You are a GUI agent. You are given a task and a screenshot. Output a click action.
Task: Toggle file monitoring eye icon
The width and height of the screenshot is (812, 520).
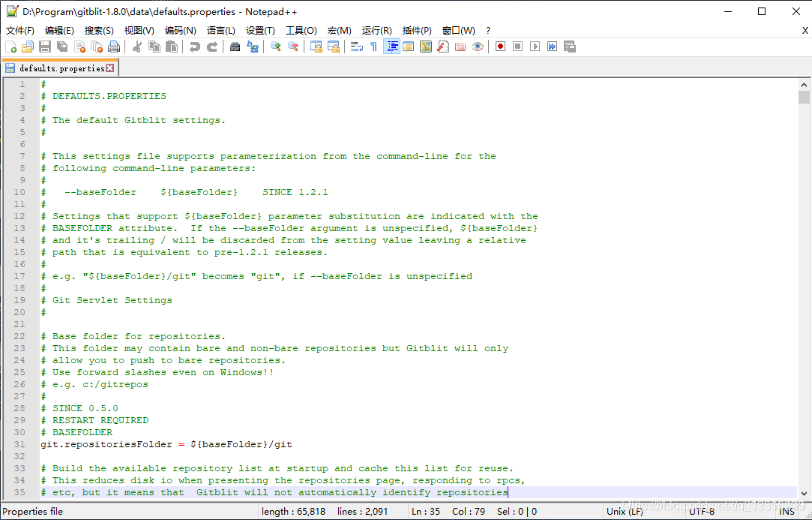click(x=478, y=47)
